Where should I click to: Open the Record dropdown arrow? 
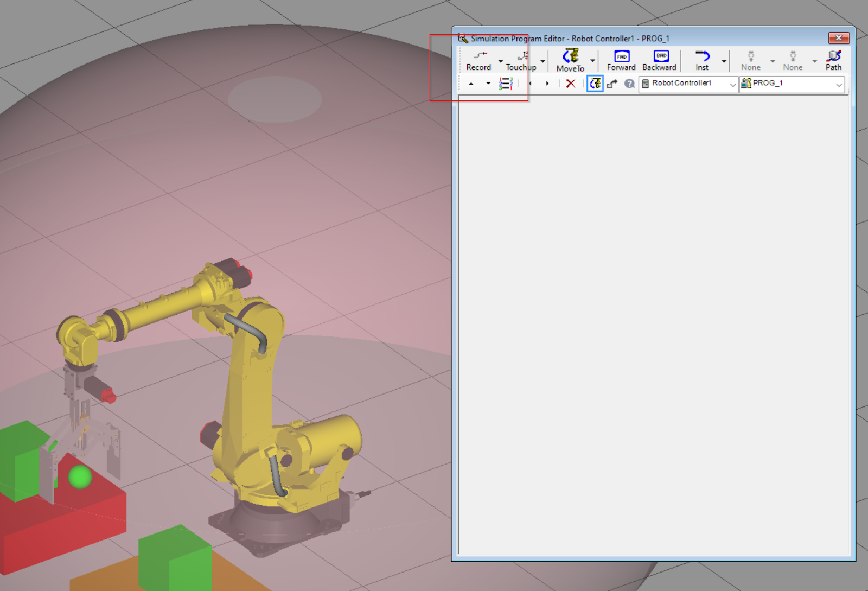[x=500, y=61]
